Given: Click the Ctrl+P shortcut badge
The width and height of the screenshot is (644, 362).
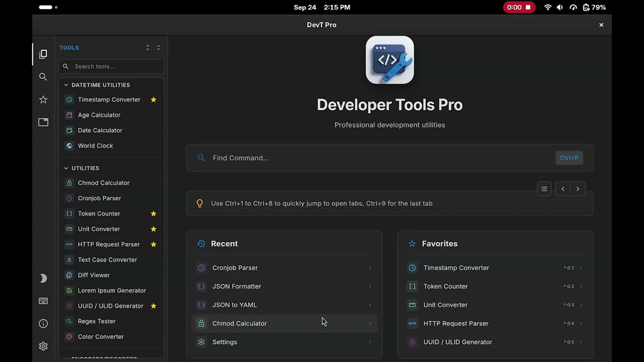Looking at the screenshot, I should [569, 158].
